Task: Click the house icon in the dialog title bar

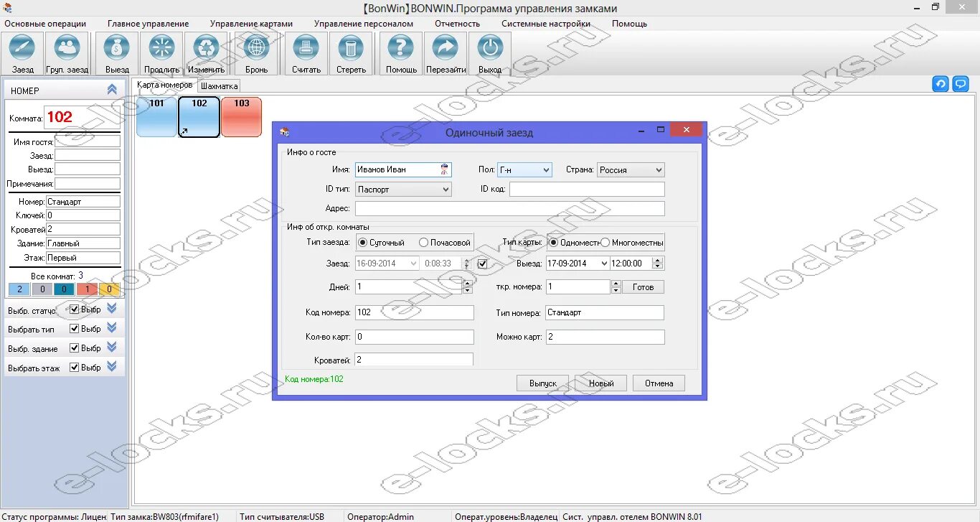Action: pyautogui.click(x=285, y=132)
